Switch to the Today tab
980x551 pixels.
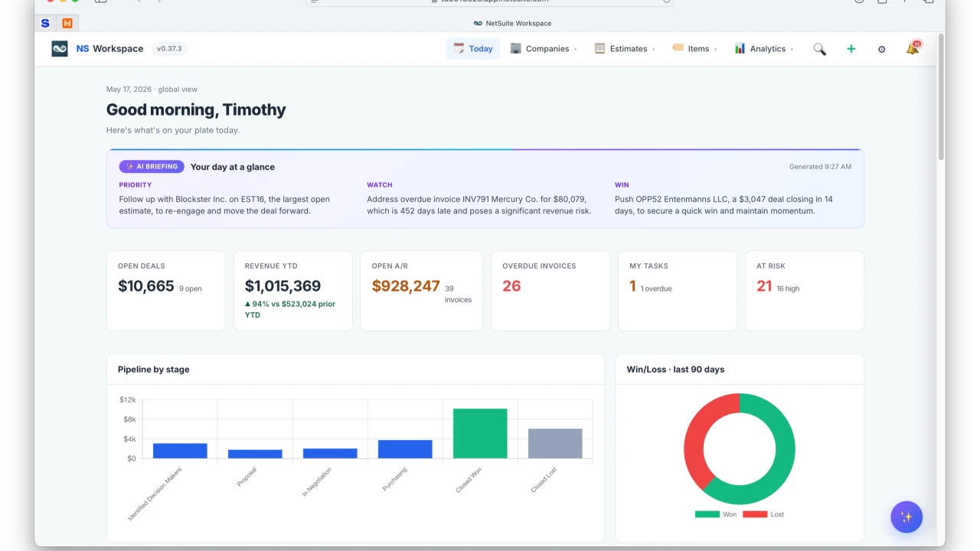(473, 49)
